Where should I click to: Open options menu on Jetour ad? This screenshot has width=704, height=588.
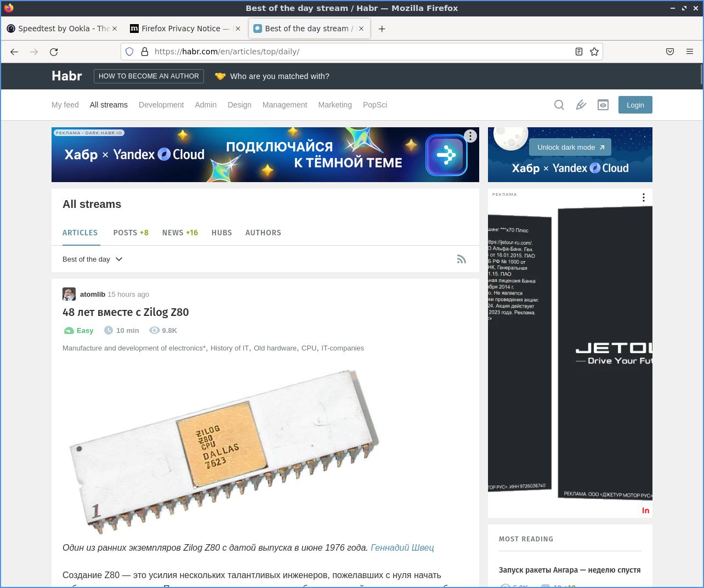(x=644, y=197)
